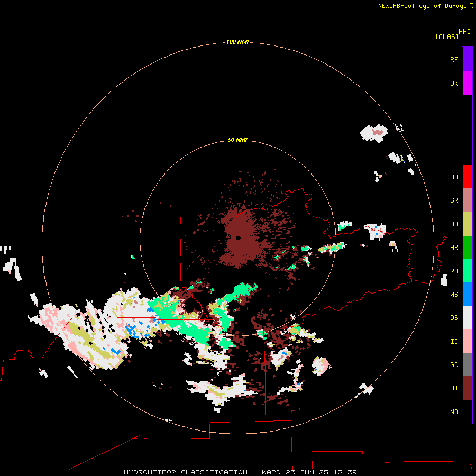This screenshot has width=476, height=476.
Task: Select the GR legend color block
Action: (467, 200)
